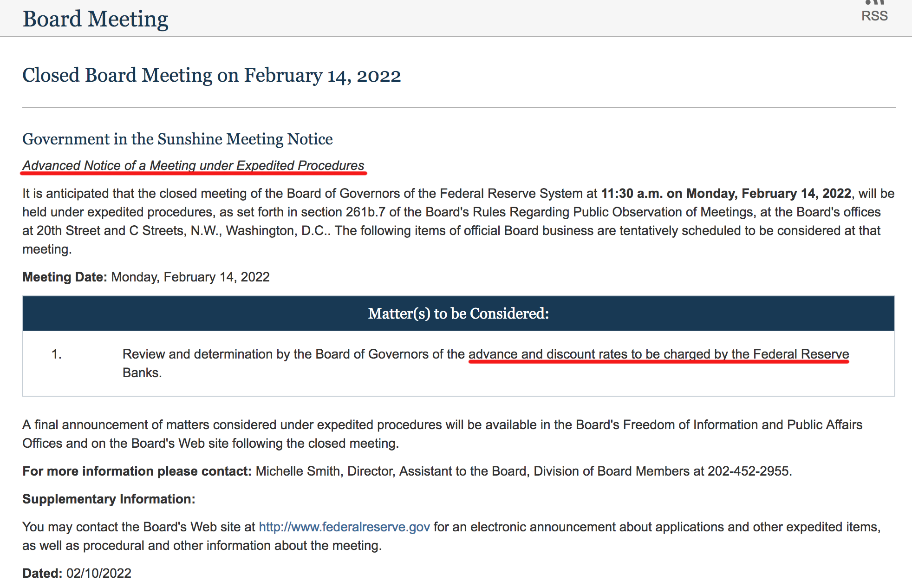912x588 pixels.
Task: Click the name 'Michelle Smith, Director'
Action: [326, 471]
